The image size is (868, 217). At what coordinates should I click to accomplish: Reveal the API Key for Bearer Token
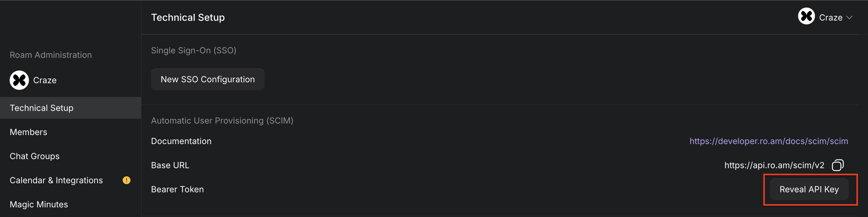(x=809, y=189)
